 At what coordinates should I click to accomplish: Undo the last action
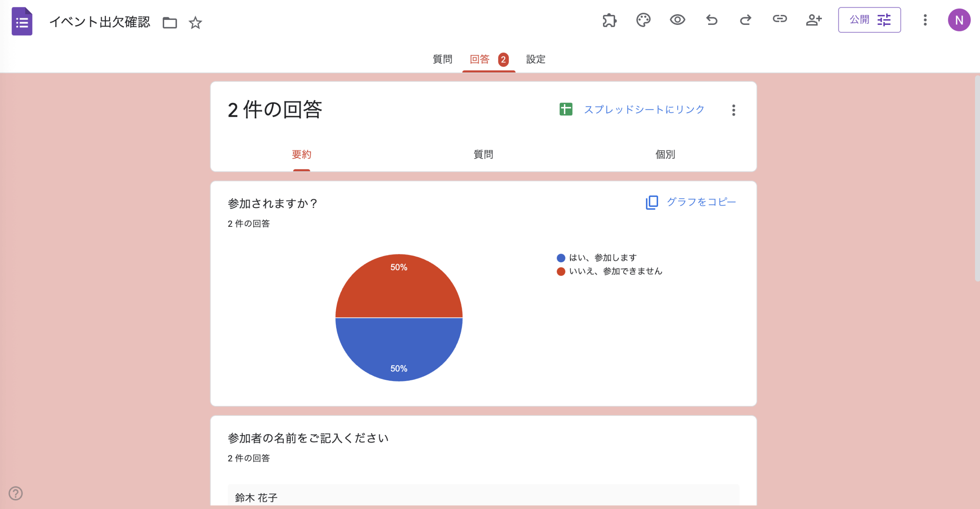tap(711, 20)
